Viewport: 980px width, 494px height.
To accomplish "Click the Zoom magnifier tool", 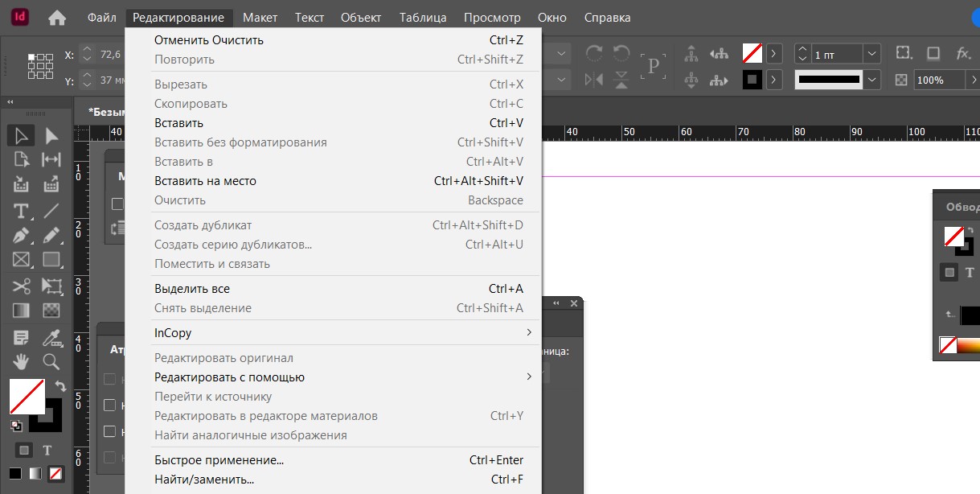I will pos(51,361).
